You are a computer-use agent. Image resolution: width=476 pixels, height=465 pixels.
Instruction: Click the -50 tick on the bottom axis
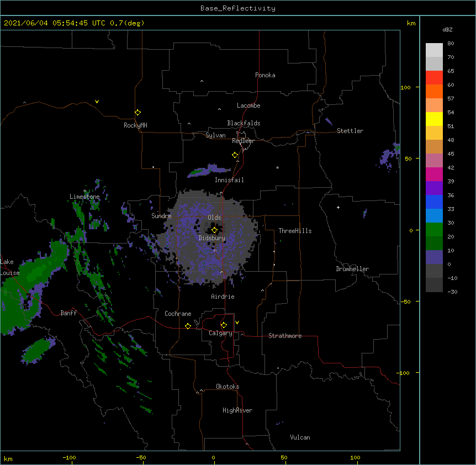pyautogui.click(x=141, y=458)
